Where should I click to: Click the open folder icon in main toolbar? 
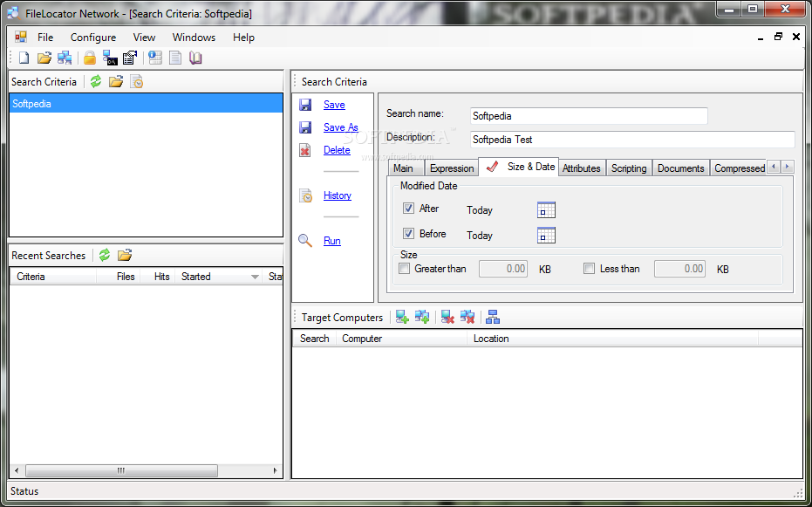click(x=44, y=58)
